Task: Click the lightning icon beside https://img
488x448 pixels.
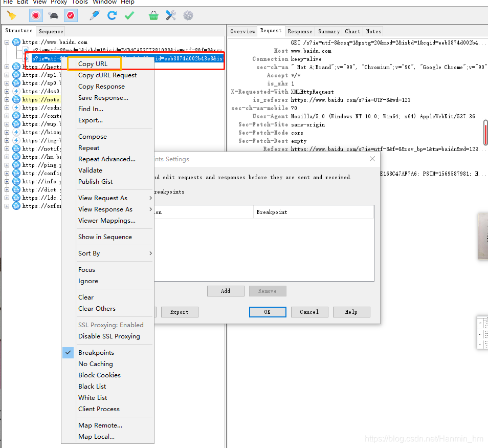Action: (16, 140)
